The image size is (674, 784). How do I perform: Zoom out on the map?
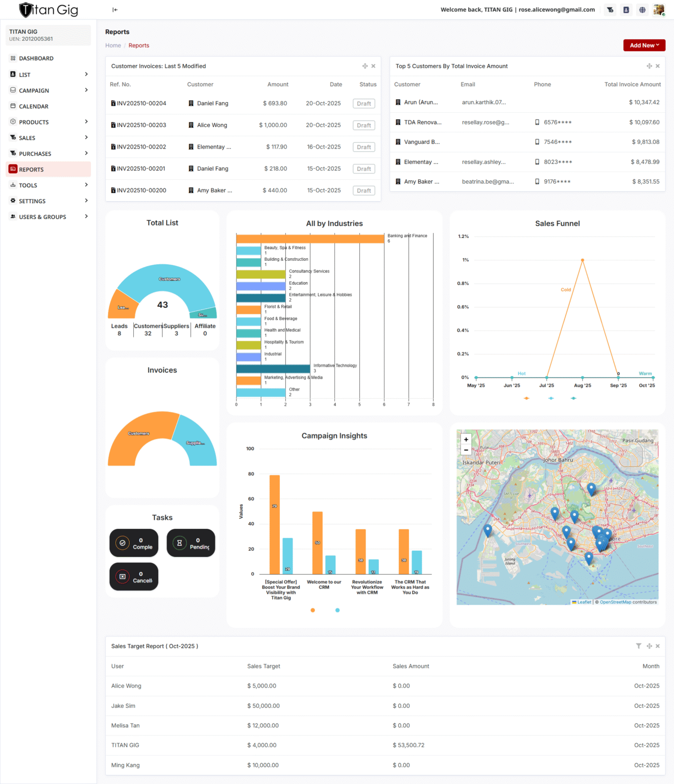[x=466, y=450]
